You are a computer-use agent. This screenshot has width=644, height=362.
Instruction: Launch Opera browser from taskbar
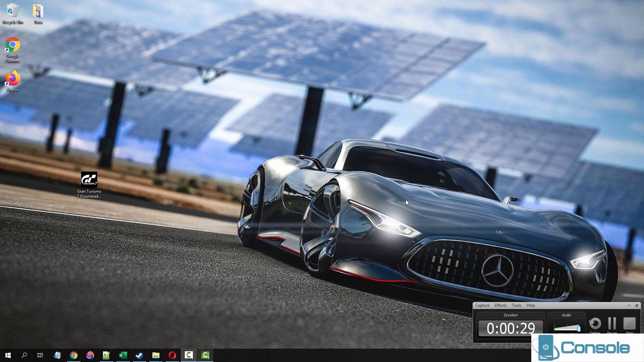(x=172, y=355)
